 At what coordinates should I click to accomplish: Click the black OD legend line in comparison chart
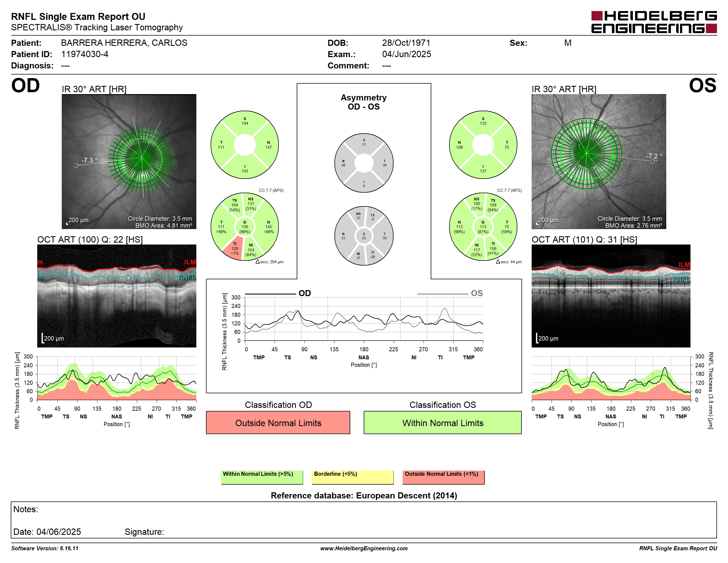pos(270,294)
